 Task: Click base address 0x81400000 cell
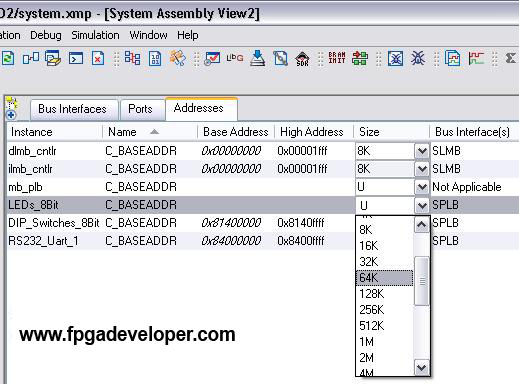pos(231,223)
